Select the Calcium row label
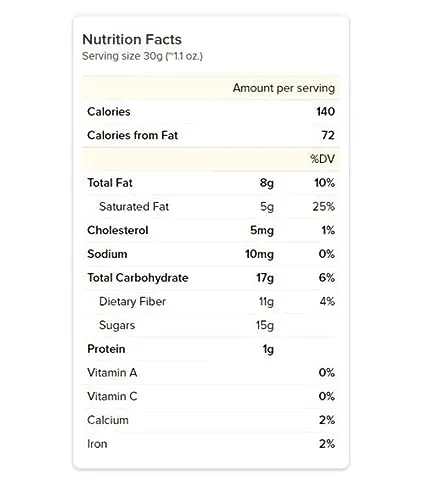Image resolution: width=436 pixels, height=500 pixels. (x=108, y=420)
